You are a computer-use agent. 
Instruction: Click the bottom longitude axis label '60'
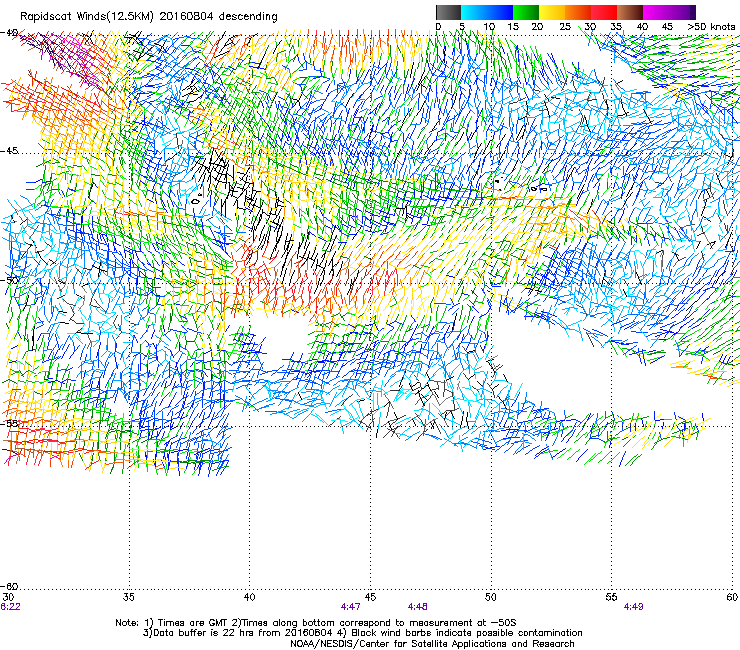pyautogui.click(x=732, y=597)
